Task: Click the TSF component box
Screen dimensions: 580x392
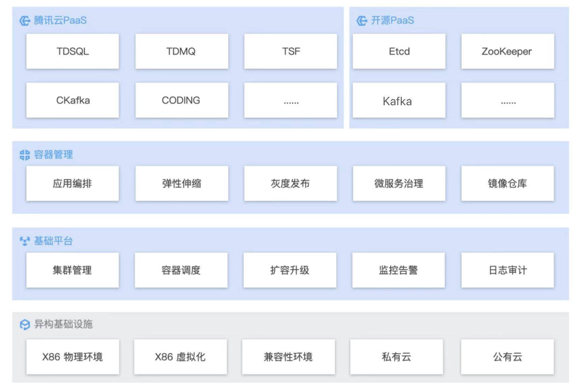Action: (x=290, y=51)
